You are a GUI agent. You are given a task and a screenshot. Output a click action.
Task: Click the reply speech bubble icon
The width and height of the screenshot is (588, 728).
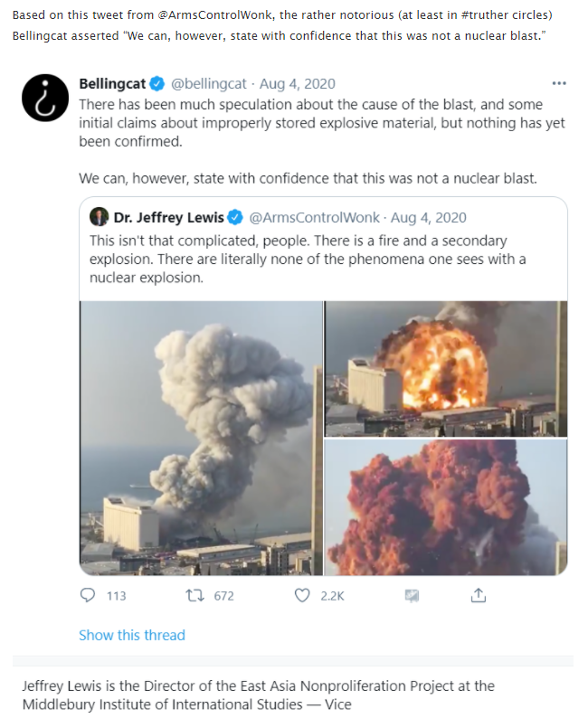click(x=88, y=595)
